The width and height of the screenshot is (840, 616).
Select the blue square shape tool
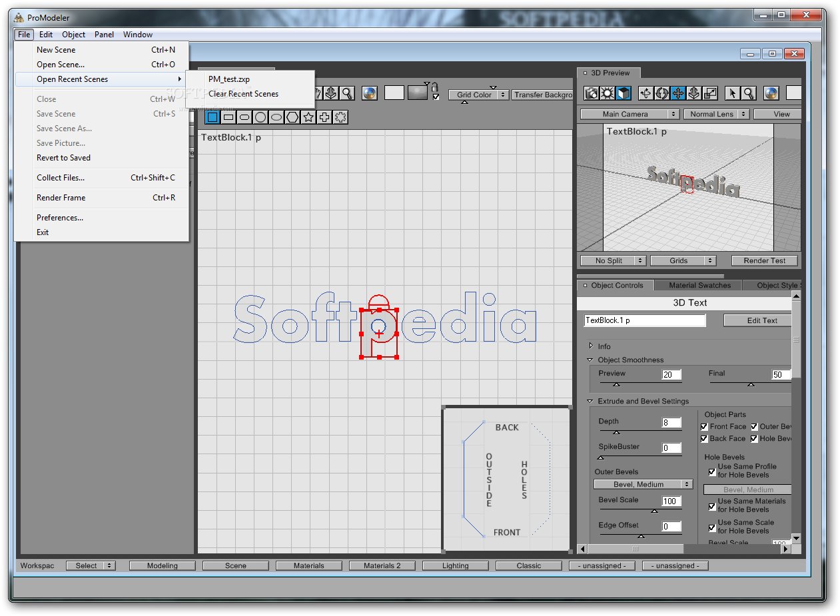[x=212, y=117]
